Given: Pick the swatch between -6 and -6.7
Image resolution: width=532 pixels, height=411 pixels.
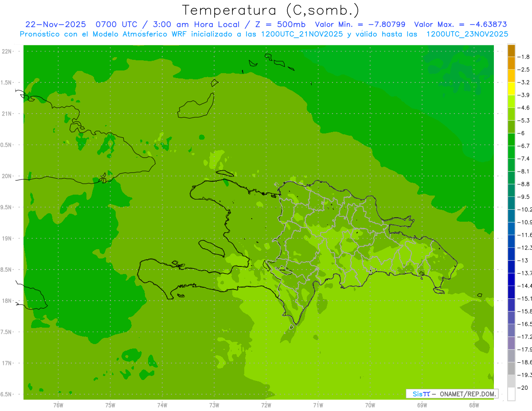Looking at the screenshot, I should [511, 140].
